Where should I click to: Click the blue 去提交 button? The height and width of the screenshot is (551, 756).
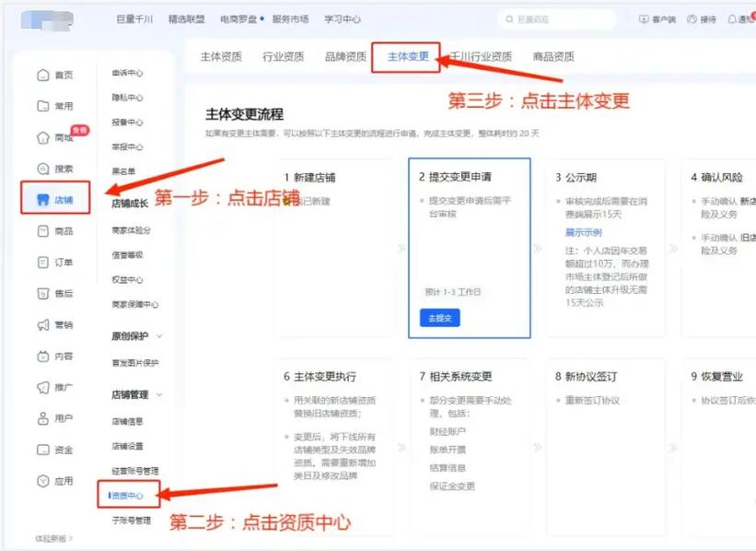[x=440, y=318]
